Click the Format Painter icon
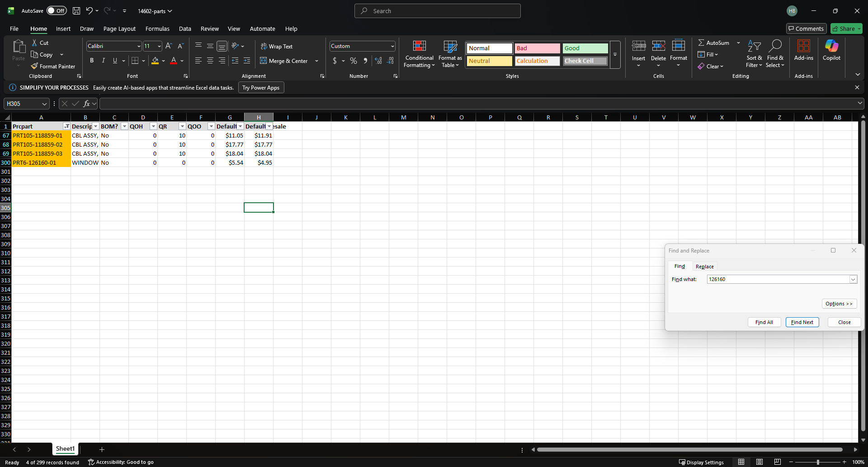This screenshot has height=467, width=868. click(35, 66)
